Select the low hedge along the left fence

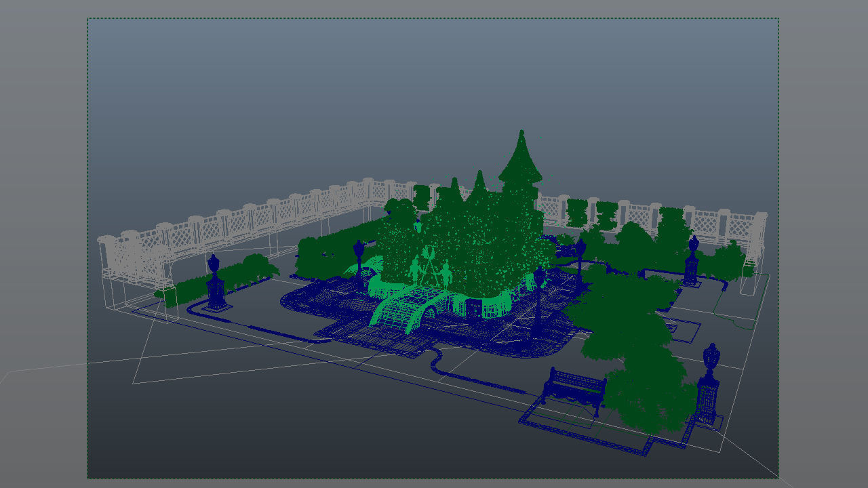[217, 279]
